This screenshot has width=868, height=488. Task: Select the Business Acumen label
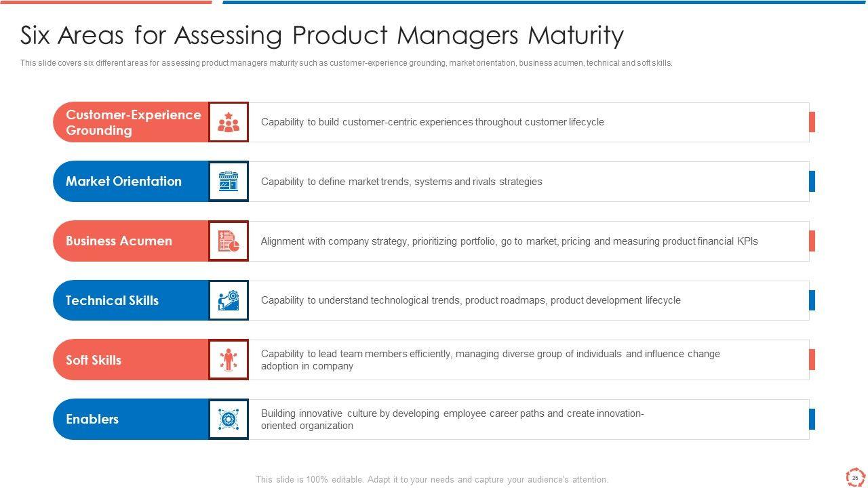tap(119, 241)
